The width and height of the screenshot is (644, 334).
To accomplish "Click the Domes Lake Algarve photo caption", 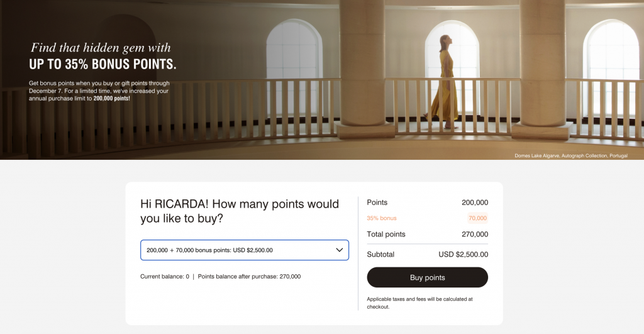I will click(x=570, y=155).
